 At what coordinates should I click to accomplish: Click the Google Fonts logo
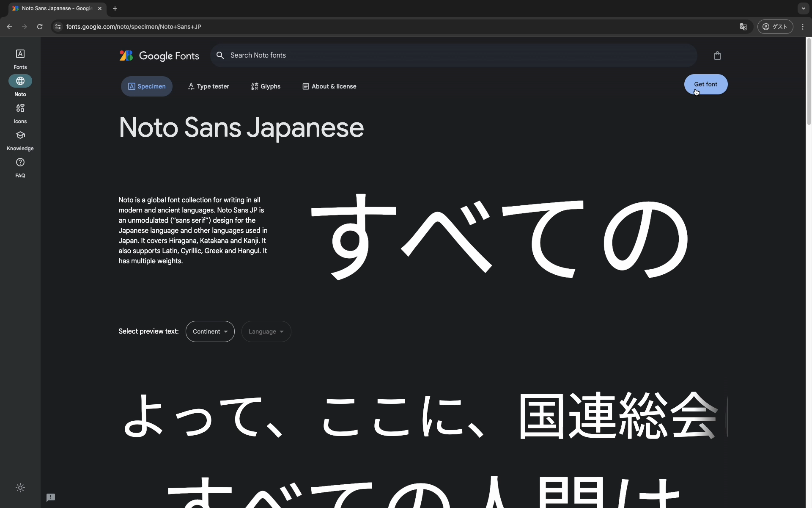tap(159, 55)
